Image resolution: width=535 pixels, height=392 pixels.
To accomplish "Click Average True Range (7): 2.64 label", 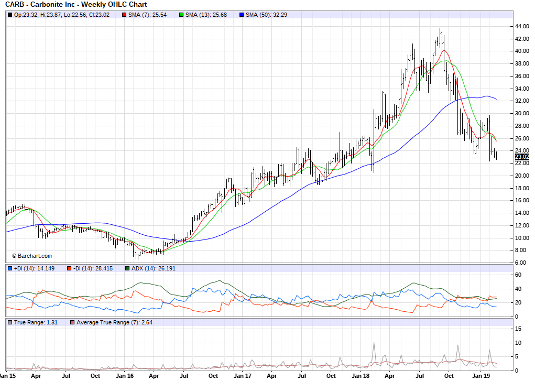I will [114, 322].
